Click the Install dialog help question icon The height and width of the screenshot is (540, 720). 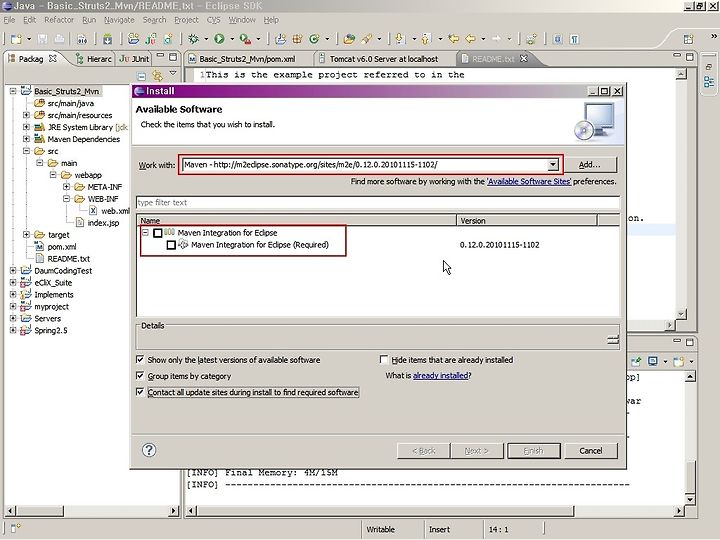tap(149, 450)
